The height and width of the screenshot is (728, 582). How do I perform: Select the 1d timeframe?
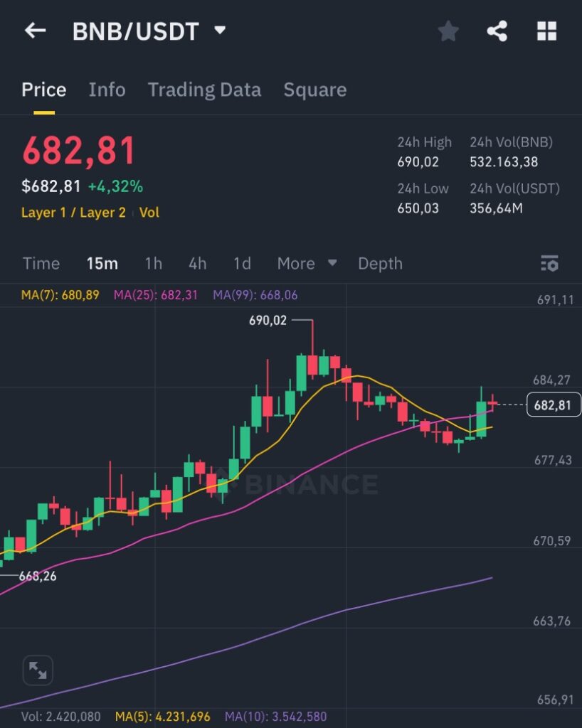[x=242, y=263]
